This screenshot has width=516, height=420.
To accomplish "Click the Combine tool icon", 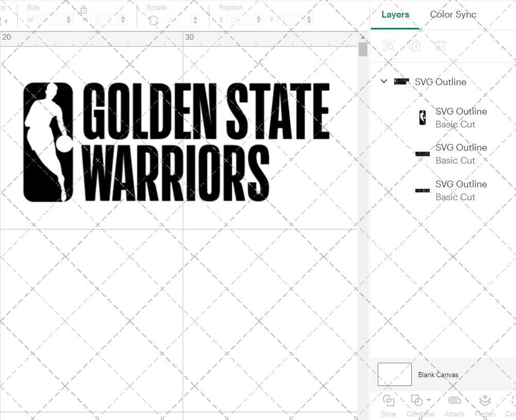I will [417, 400].
